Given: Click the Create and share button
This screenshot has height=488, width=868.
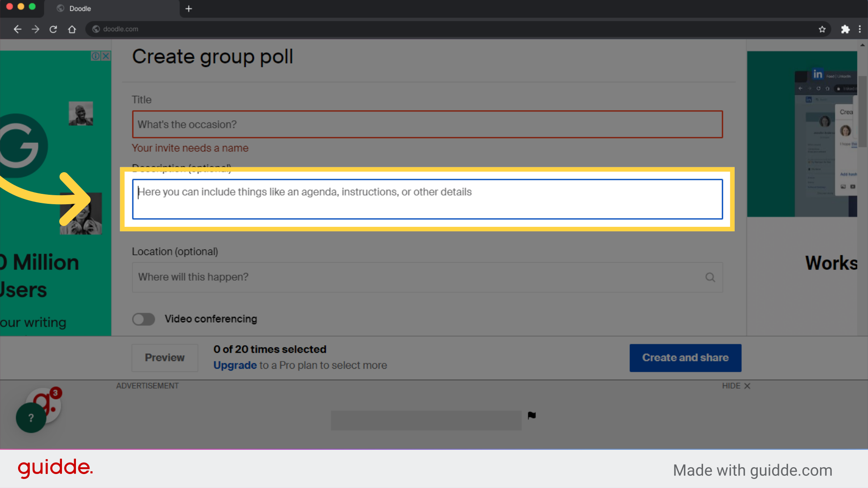Looking at the screenshot, I should pos(685,357).
